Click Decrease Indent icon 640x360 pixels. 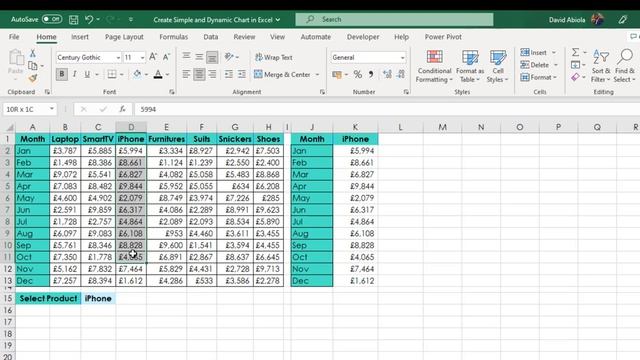(229, 74)
